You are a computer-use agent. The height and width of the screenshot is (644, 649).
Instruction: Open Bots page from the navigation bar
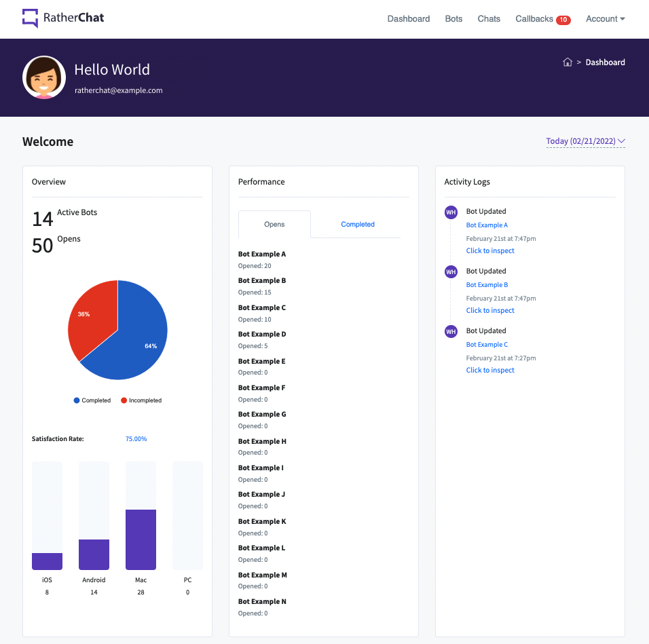point(453,19)
